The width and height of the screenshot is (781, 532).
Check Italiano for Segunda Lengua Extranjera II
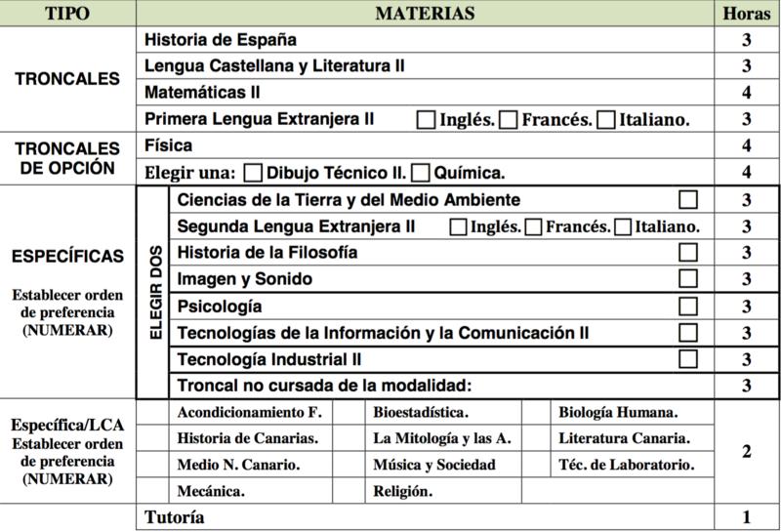623,226
